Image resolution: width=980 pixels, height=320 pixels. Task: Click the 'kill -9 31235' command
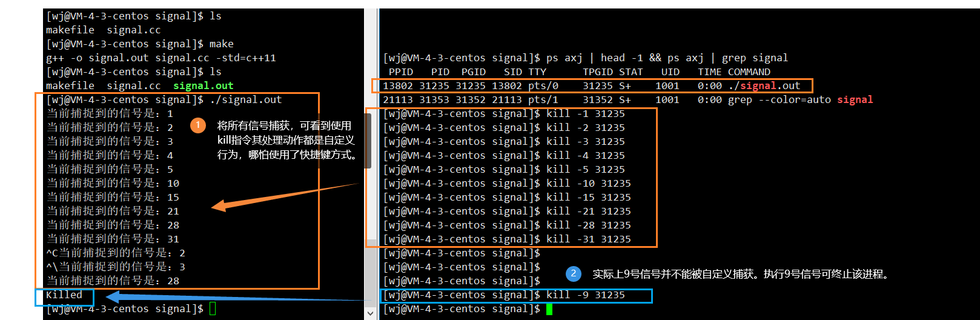tap(586, 295)
